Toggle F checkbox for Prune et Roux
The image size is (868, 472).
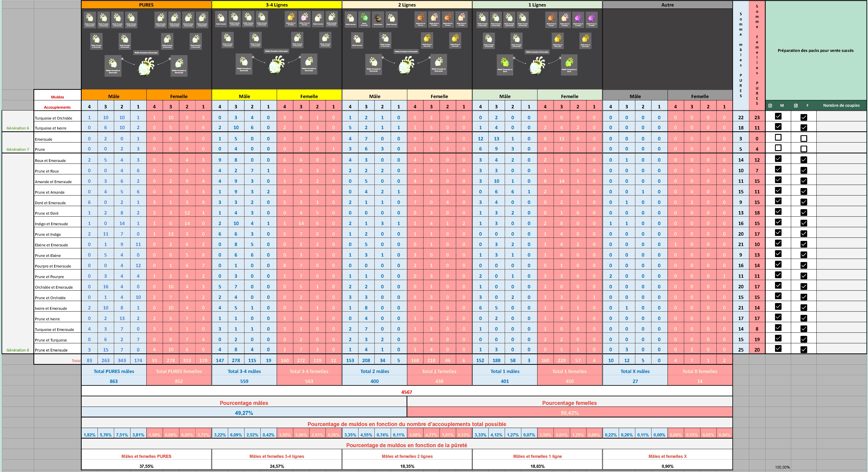pyautogui.click(x=804, y=170)
